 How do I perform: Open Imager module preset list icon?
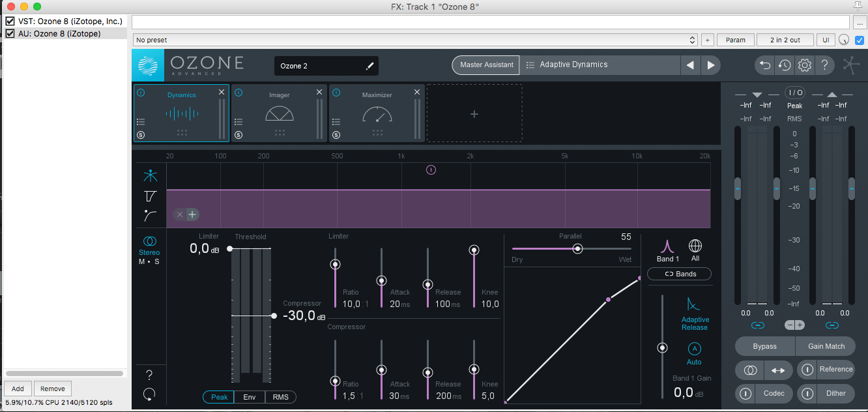(239, 121)
